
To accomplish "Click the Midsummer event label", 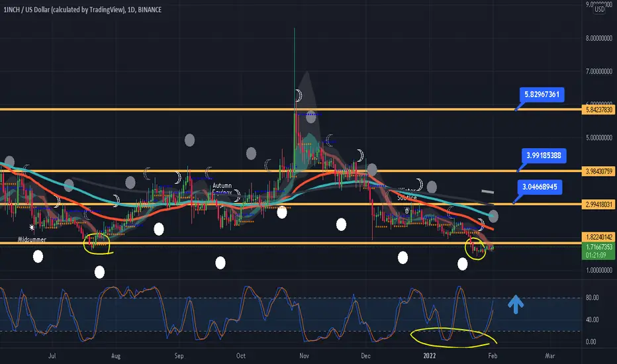I will click(x=32, y=240).
